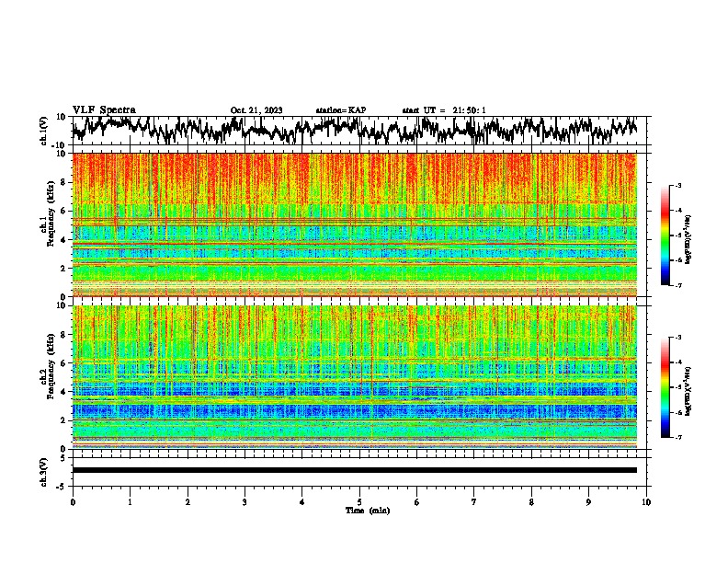Click the ch.2 spectrogram panel
Screen dimensions: 728x563
355,377
